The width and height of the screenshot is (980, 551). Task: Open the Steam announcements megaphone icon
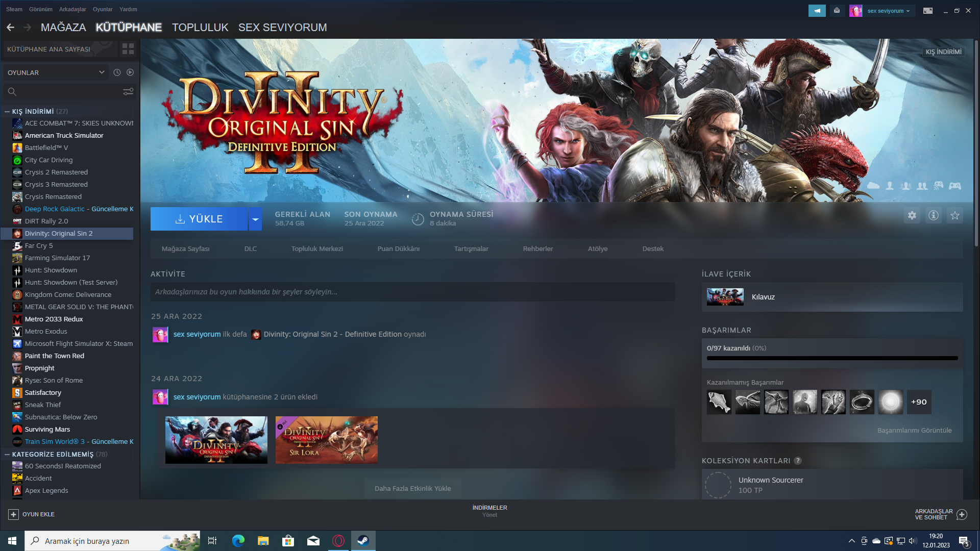(x=817, y=11)
